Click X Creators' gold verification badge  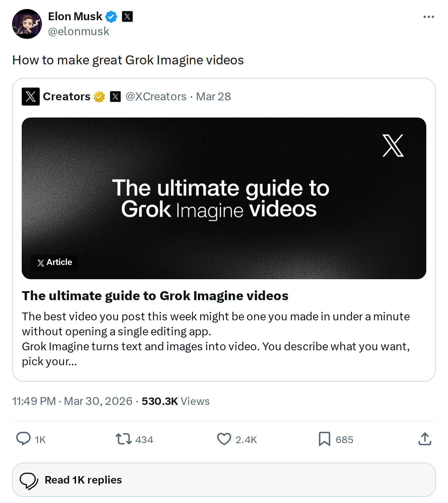98,96
